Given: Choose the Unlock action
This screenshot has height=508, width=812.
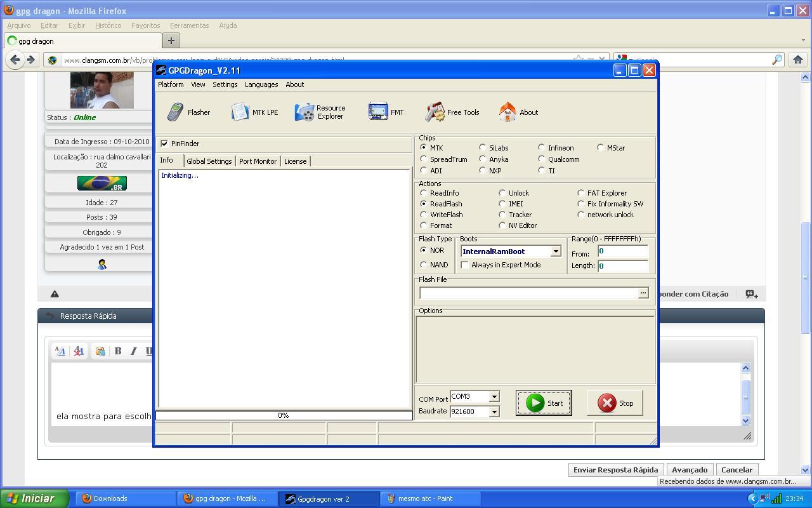Looking at the screenshot, I should tap(502, 193).
